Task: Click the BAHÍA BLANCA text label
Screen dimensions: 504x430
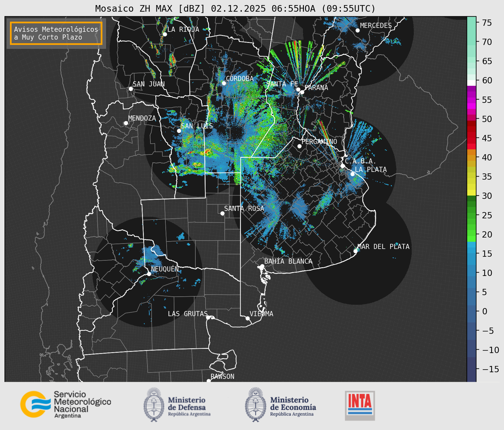Action: [x=288, y=261]
